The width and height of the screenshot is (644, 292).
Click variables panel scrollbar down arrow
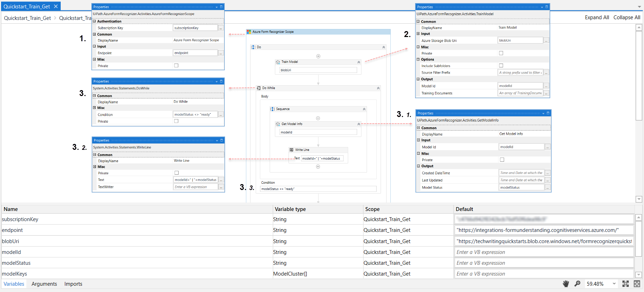(638, 275)
